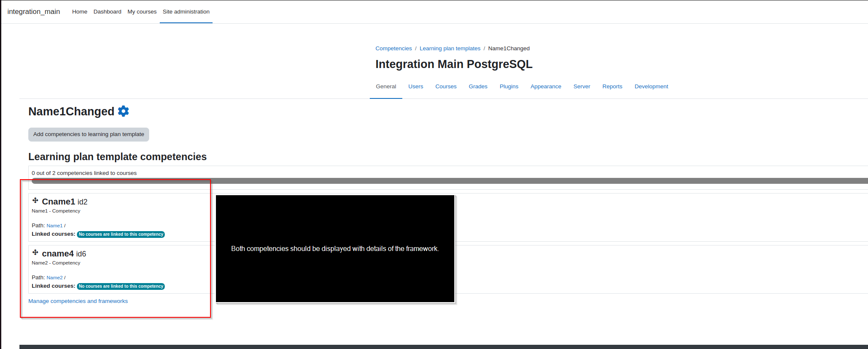
Task: Switch to the Users admin tab
Action: pos(416,87)
